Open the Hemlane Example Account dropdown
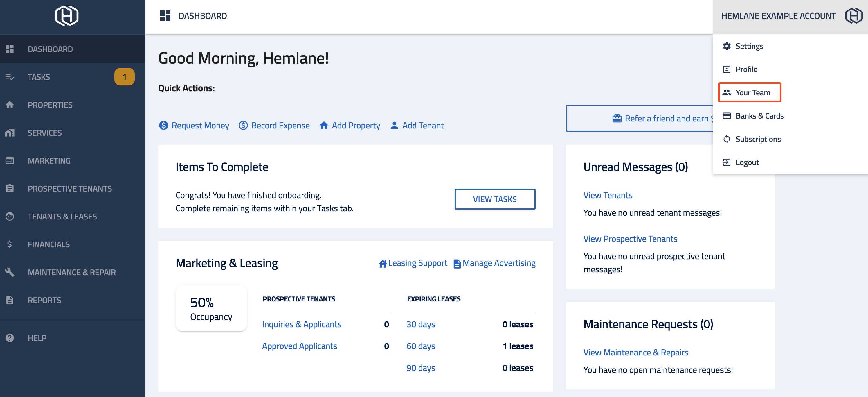The width and height of the screenshot is (868, 397). (x=790, y=17)
